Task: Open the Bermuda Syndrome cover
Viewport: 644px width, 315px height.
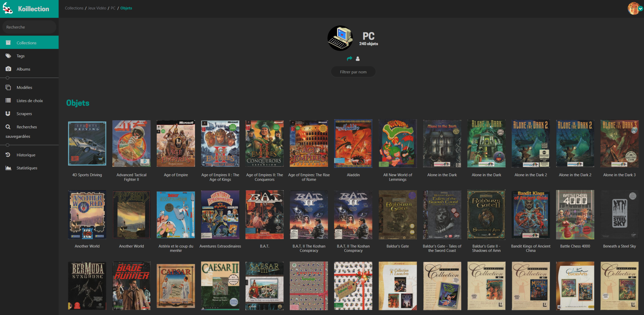Action: tap(87, 286)
